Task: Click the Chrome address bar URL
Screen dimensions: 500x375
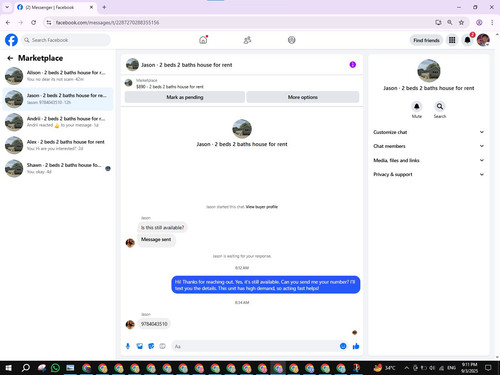Action: click(x=107, y=22)
